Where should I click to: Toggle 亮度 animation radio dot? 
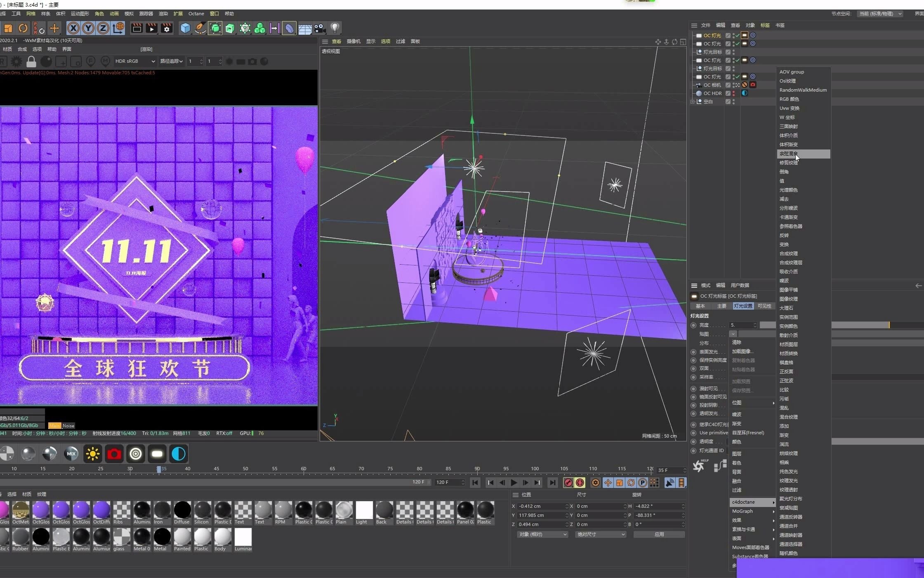(693, 325)
